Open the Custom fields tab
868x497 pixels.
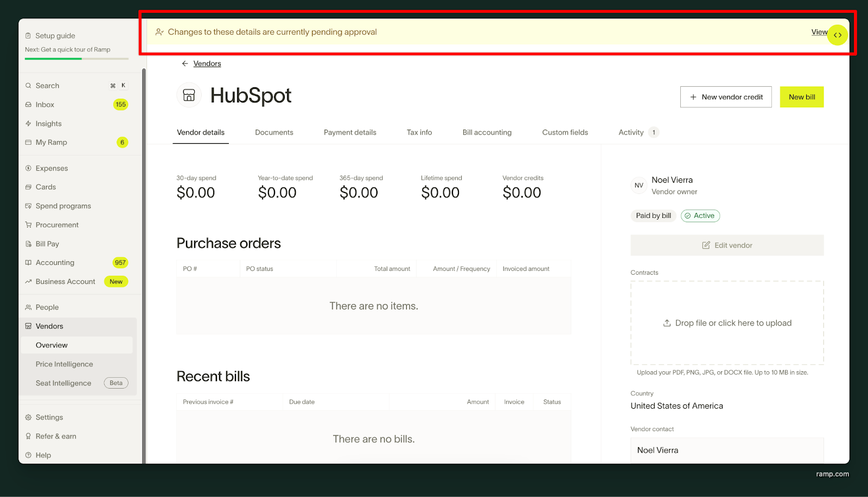pos(565,132)
